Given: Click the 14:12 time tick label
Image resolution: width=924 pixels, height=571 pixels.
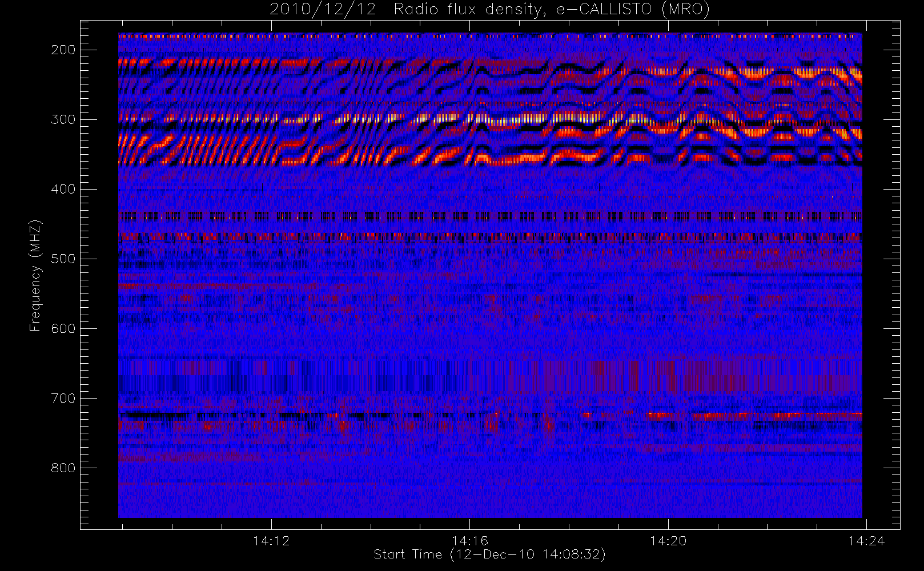Looking at the screenshot, I should pyautogui.click(x=271, y=541).
